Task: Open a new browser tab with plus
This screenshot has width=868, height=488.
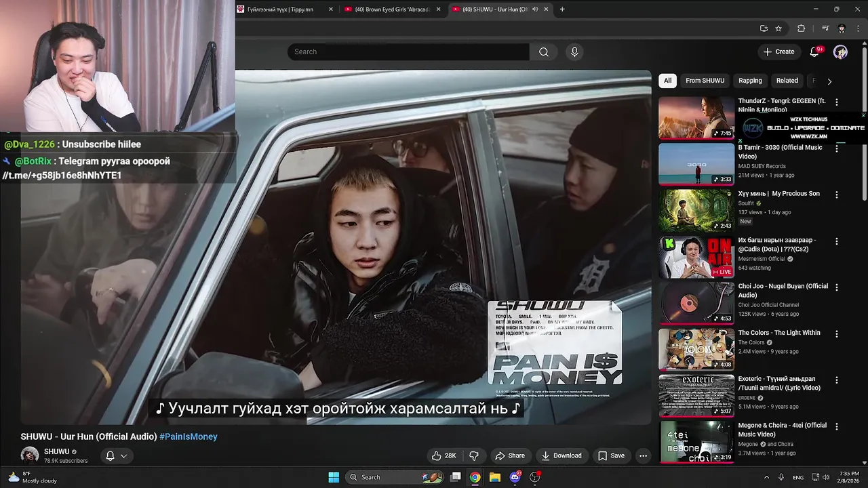Action: 562,9
